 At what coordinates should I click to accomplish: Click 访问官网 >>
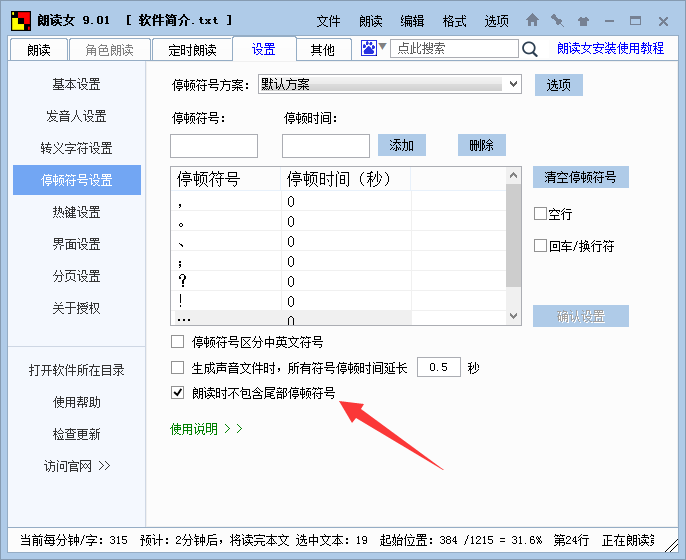(77, 466)
